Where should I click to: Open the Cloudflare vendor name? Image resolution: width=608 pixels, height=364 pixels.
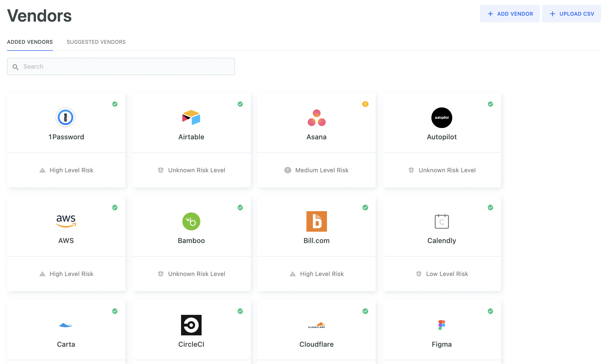(316, 344)
